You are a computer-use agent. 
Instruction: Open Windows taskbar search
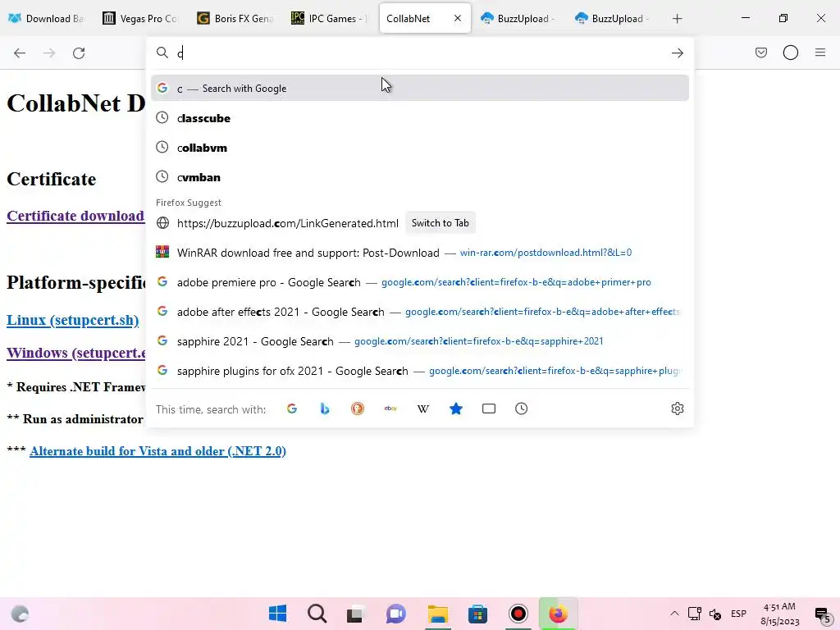(x=317, y=614)
